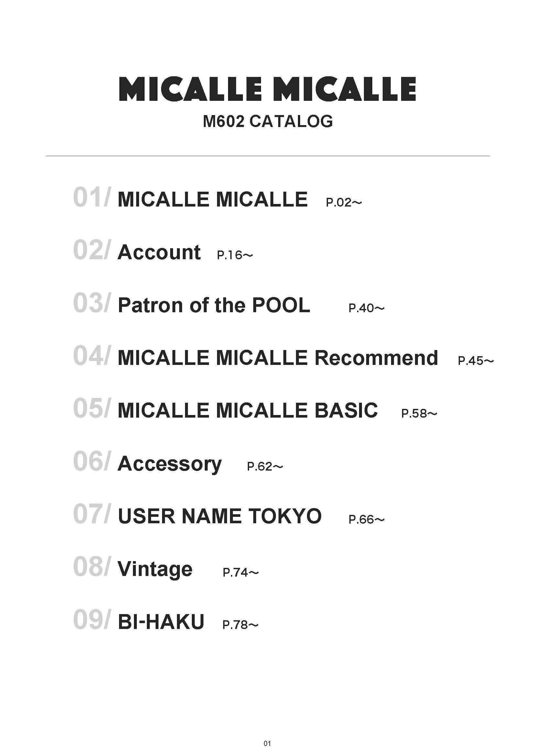Viewport: 535px width, 756px height.
Task: Open MICALLE MICALLE BASIC section
Action: coord(247,410)
